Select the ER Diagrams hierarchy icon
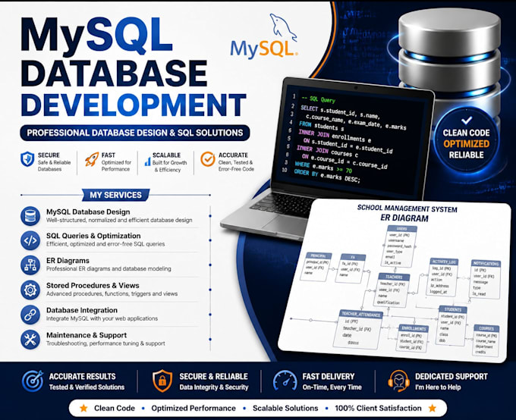The height and width of the screenshot is (420, 516). [30, 265]
